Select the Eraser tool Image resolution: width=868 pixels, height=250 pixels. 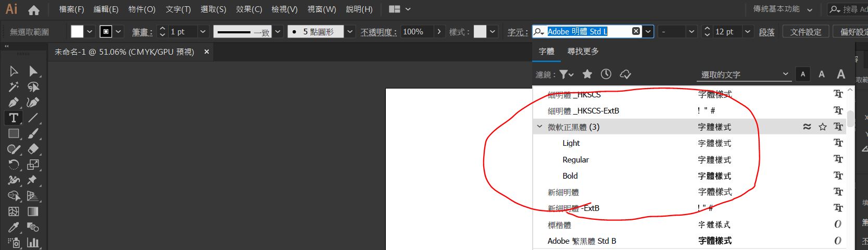coord(33,149)
